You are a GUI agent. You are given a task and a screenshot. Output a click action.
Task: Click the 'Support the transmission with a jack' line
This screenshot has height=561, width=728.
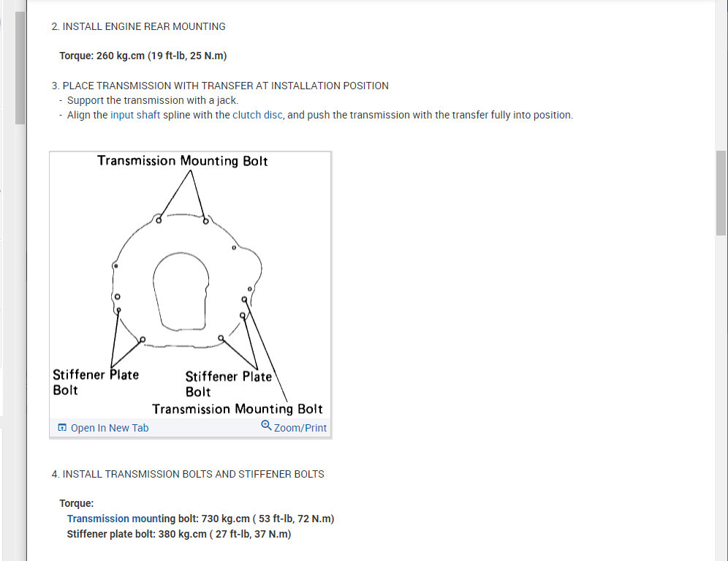pos(152,100)
